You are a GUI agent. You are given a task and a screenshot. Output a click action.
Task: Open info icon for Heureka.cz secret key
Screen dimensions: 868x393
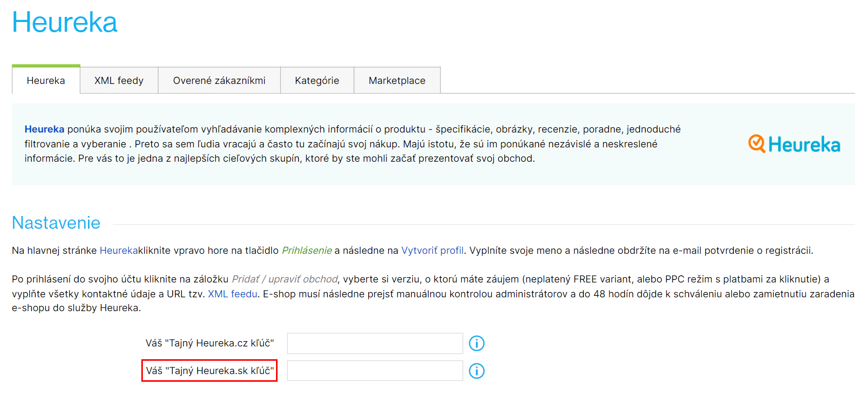[x=477, y=343]
